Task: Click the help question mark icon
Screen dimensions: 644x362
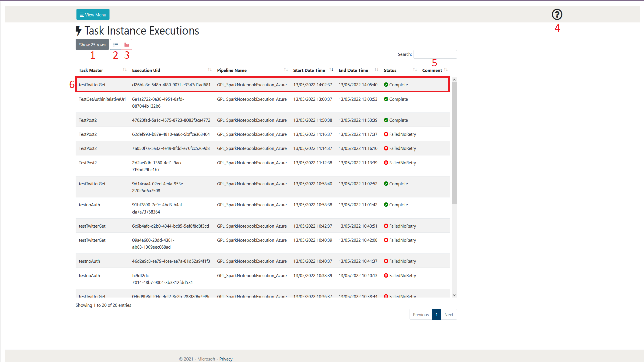Action: tap(557, 14)
